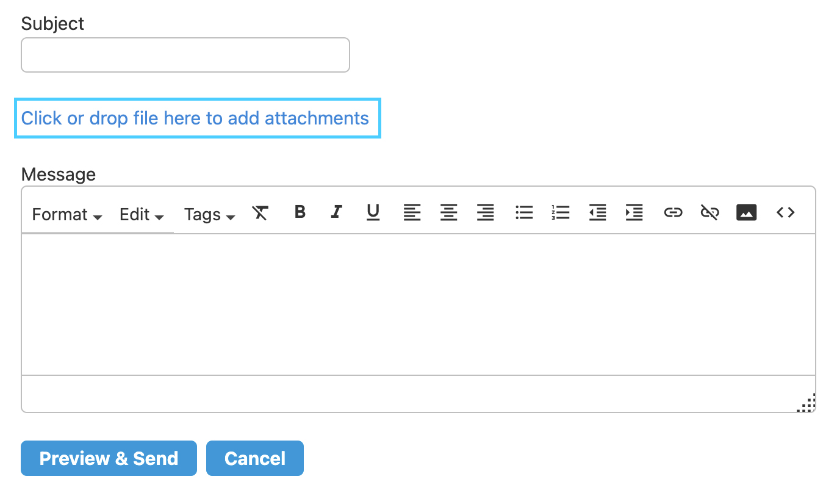The image size is (837, 504).
Task: Toggle bold formatting
Action: tap(300, 212)
